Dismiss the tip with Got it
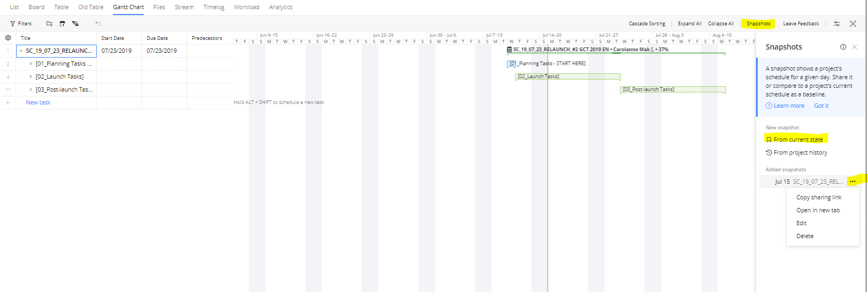 821,106
